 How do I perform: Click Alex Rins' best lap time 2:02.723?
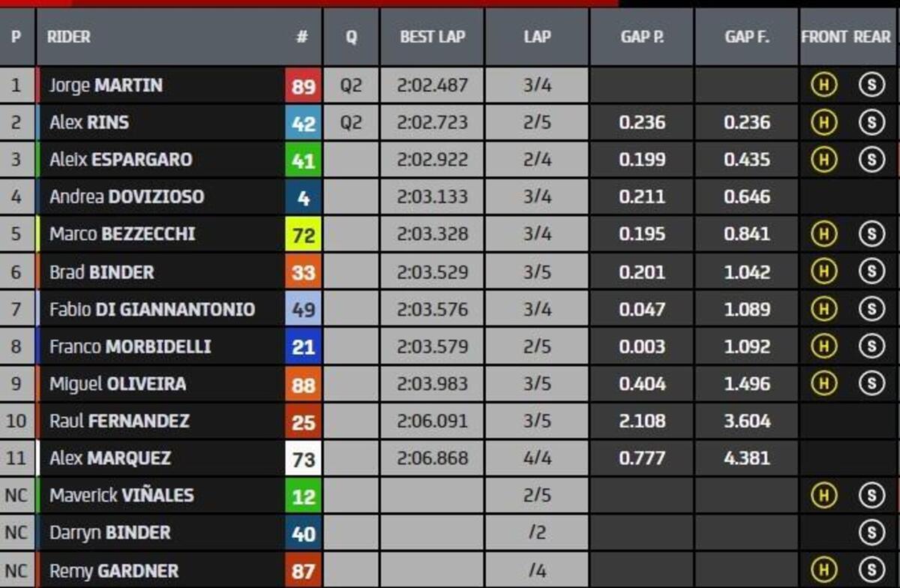point(432,122)
